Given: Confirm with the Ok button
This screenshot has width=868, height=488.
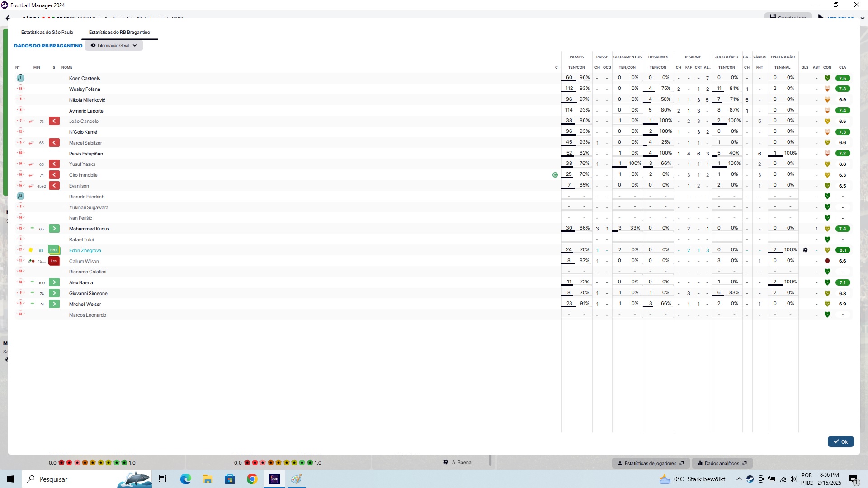Looking at the screenshot, I should [x=840, y=442].
